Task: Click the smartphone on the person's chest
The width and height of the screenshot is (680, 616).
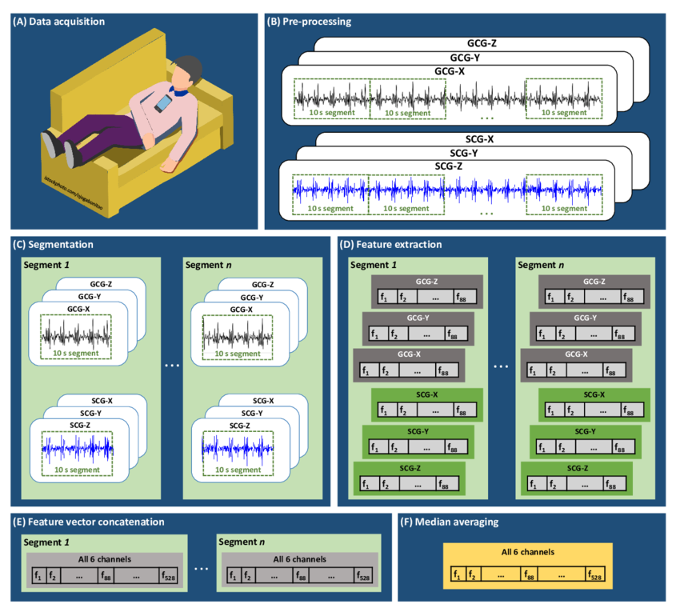Action: (163, 103)
